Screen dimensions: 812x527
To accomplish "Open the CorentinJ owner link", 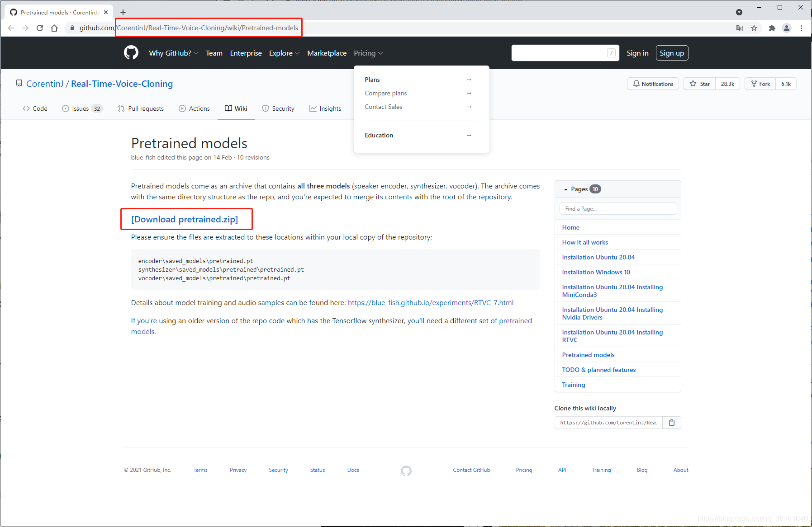I will tap(45, 84).
